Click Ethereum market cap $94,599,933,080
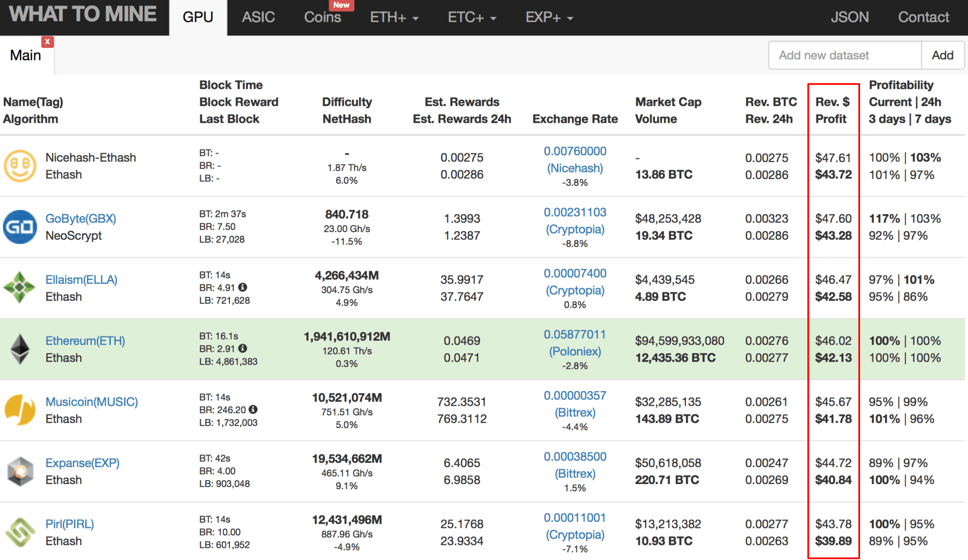This screenshot has width=968, height=560. (680, 340)
